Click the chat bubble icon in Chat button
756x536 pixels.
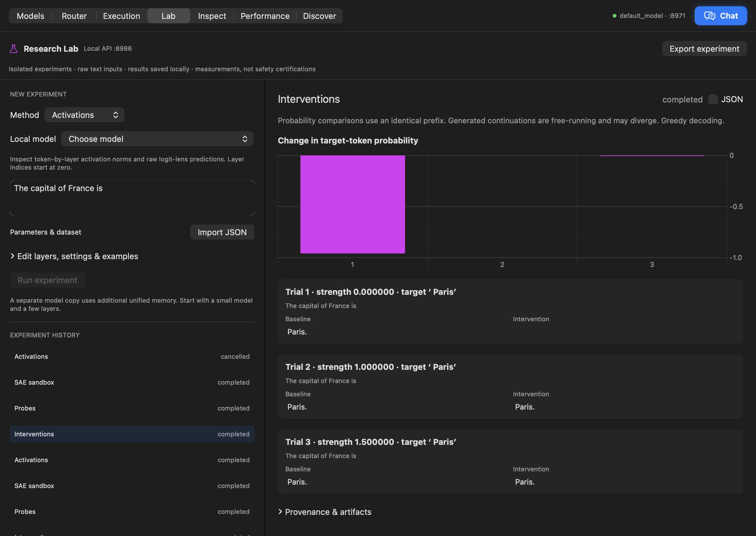coord(709,16)
